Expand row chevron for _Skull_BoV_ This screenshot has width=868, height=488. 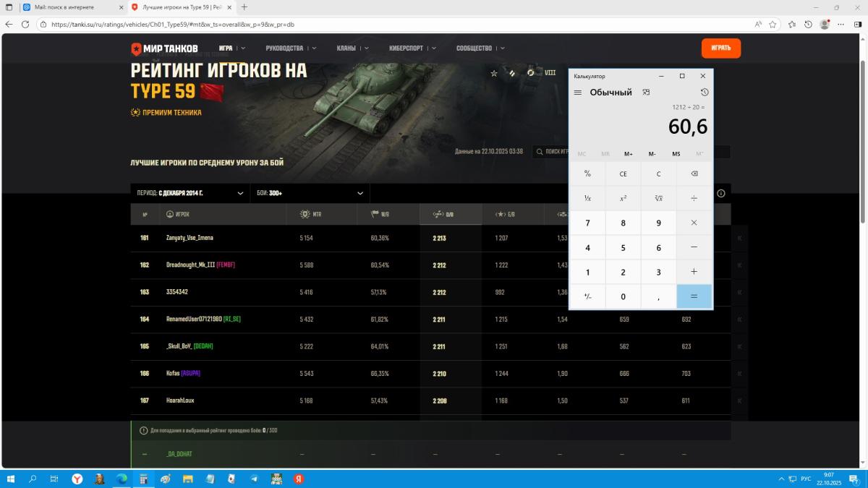coord(739,346)
